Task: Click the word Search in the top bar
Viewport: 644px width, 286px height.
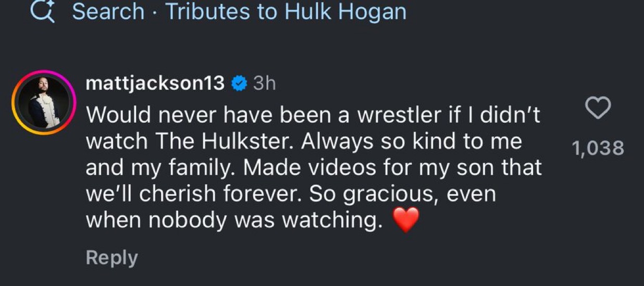Action: coord(108,11)
